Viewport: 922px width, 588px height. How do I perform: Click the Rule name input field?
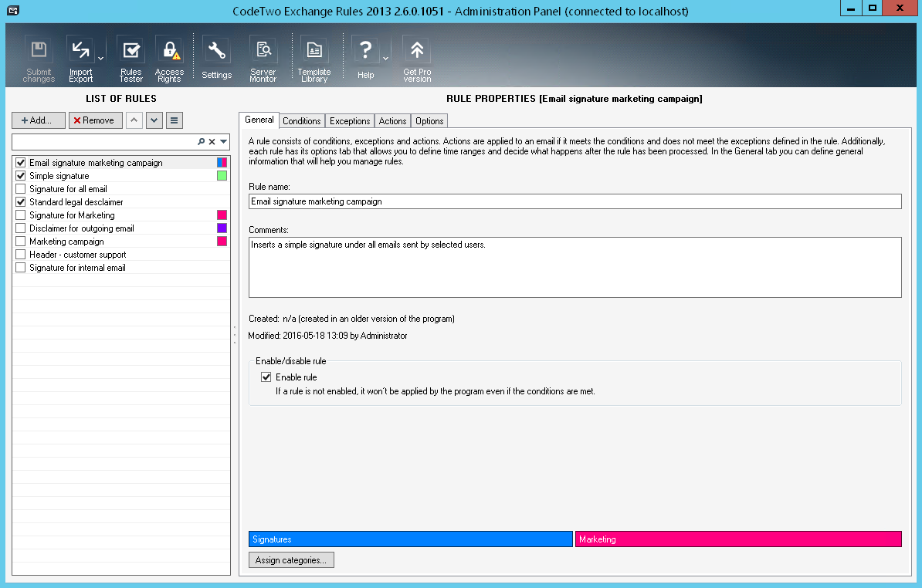[575, 201]
